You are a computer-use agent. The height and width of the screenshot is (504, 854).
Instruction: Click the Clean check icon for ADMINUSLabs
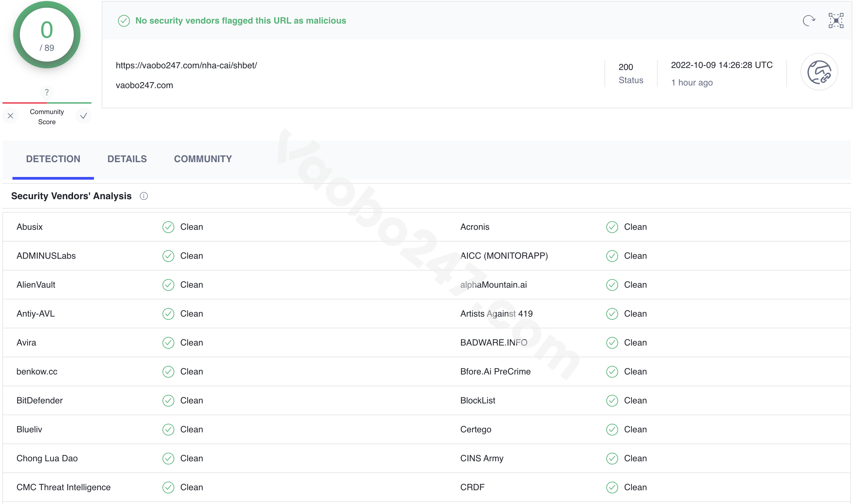pos(168,256)
